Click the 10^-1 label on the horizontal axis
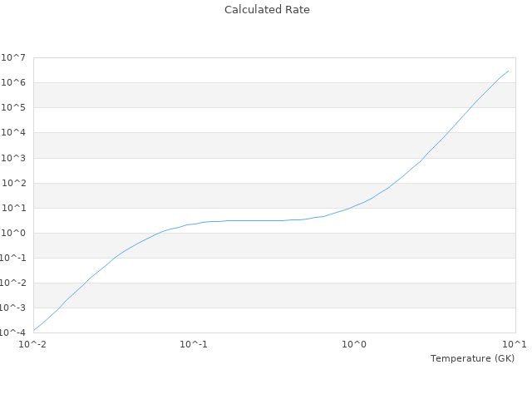Image resolution: width=532 pixels, height=399 pixels. [195, 344]
